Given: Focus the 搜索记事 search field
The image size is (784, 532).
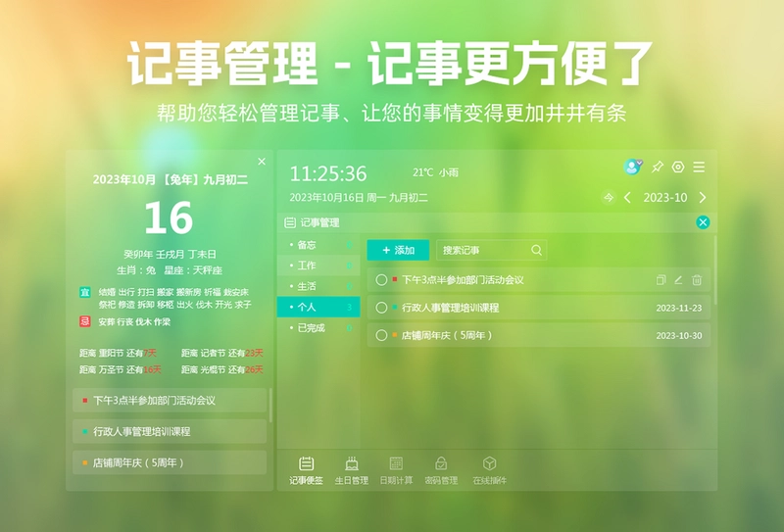Looking at the screenshot, I should click(x=492, y=250).
